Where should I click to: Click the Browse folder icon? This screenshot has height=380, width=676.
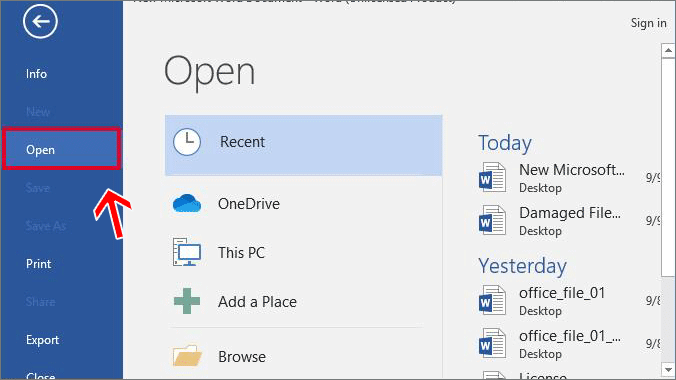187,356
